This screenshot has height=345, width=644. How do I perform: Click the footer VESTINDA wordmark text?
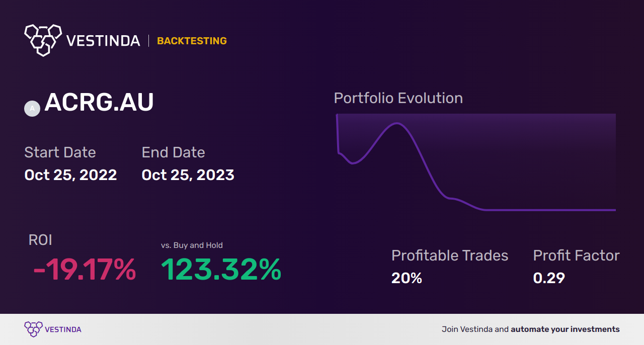[x=63, y=329]
